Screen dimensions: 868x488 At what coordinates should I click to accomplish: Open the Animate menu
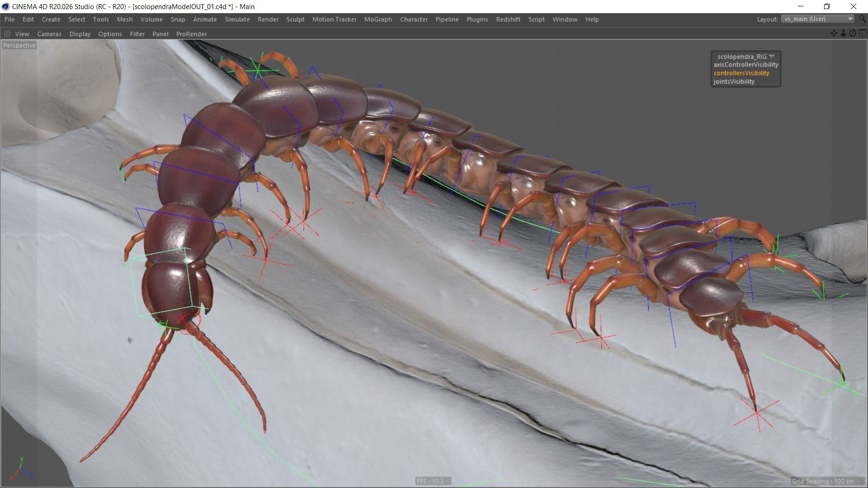pyautogui.click(x=205, y=19)
